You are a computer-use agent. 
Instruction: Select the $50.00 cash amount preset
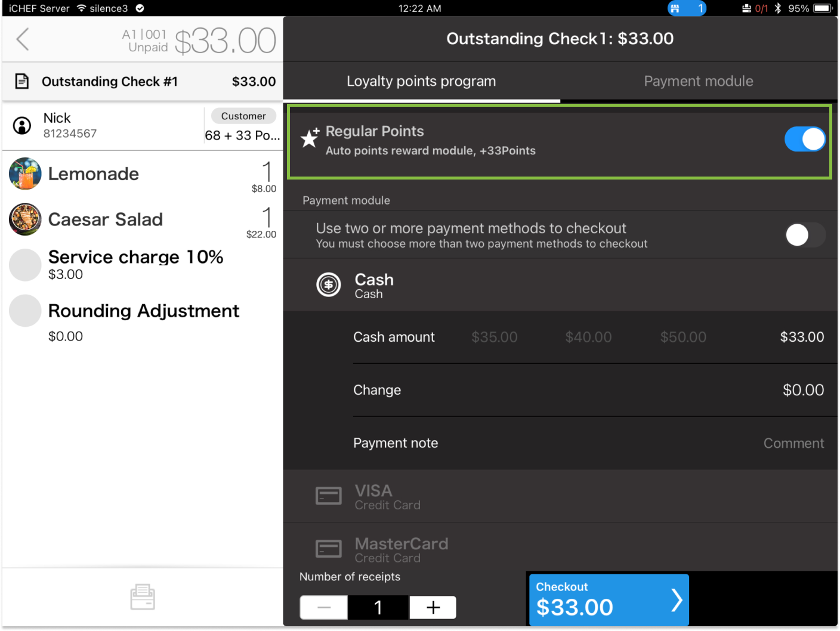click(x=682, y=337)
